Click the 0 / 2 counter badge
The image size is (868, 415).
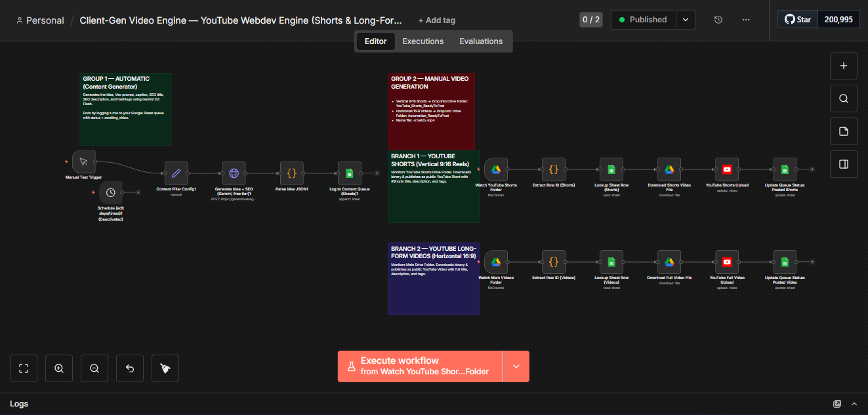pos(591,20)
